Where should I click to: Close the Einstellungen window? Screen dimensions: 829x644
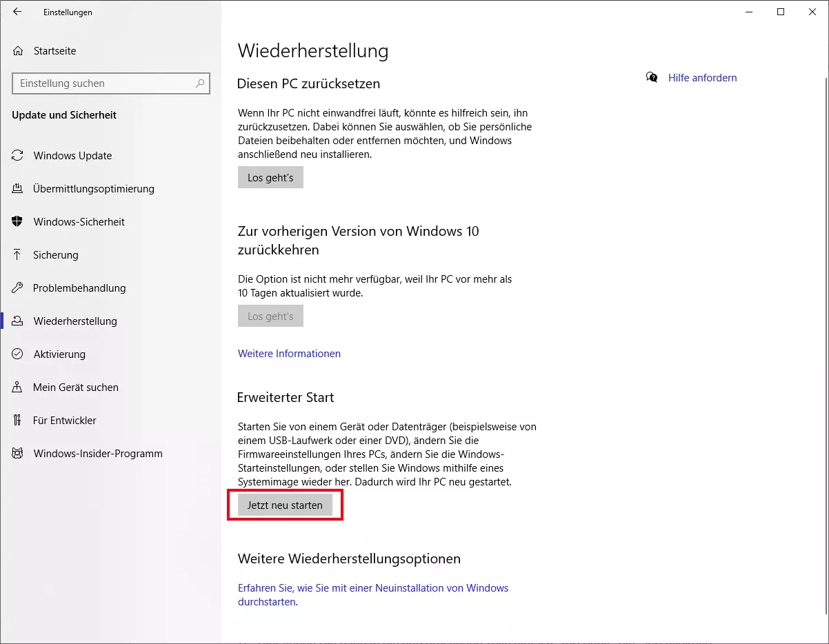[x=812, y=12]
